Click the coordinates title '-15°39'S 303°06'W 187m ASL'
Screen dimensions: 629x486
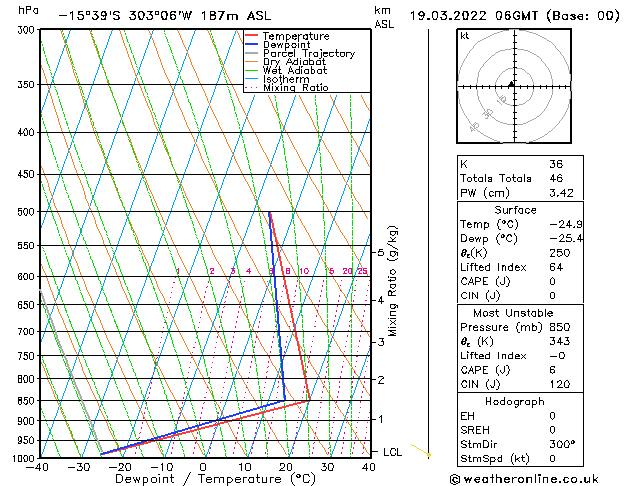coord(164,16)
